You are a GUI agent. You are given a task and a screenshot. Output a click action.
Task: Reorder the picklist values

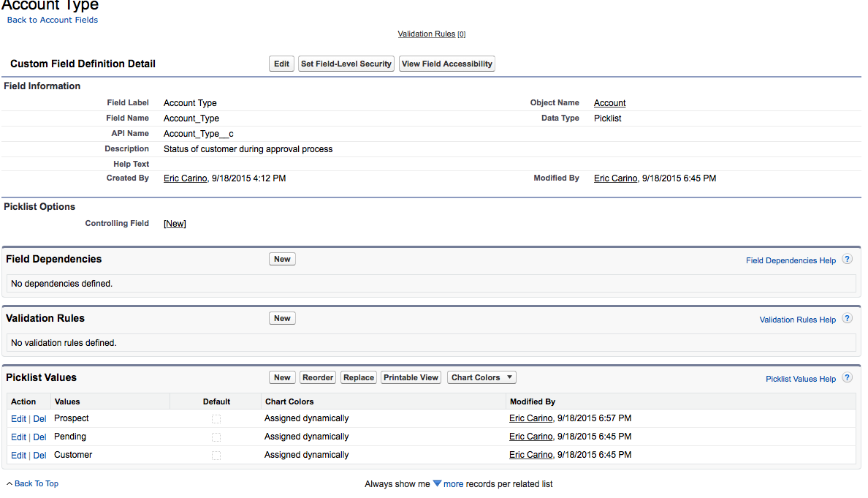[x=318, y=378]
